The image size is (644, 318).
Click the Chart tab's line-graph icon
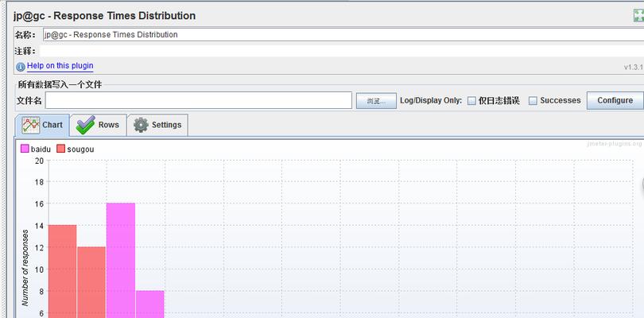(31, 125)
